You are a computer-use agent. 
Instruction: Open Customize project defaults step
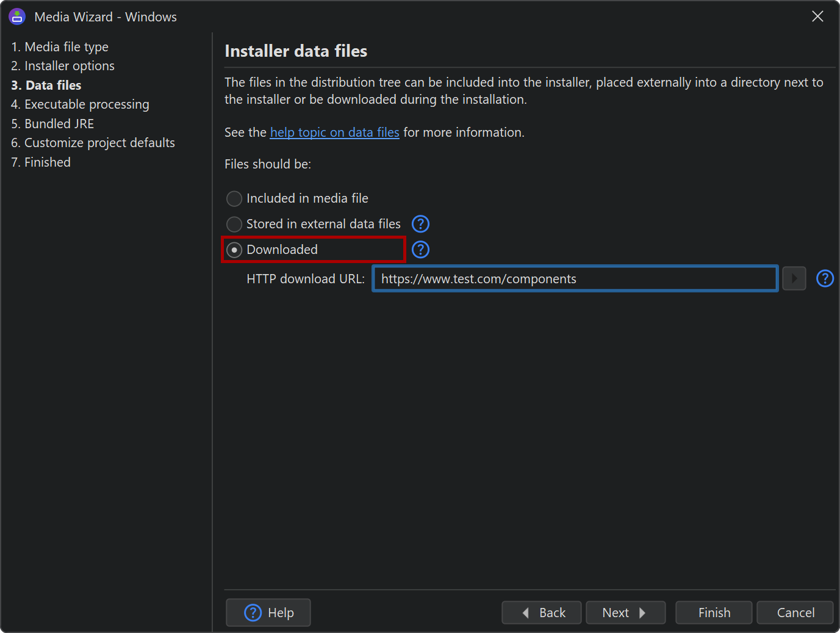[x=93, y=143]
